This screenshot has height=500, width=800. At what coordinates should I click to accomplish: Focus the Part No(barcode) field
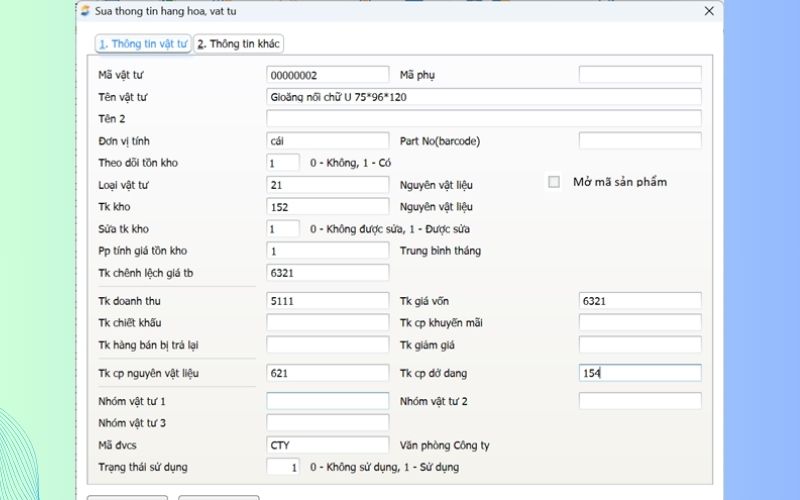tap(640, 141)
